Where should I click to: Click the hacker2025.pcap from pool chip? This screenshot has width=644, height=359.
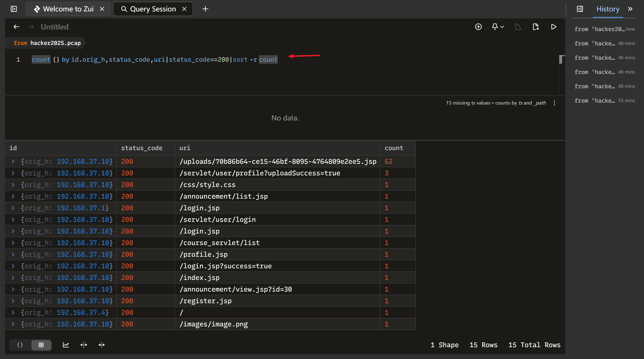tap(47, 43)
